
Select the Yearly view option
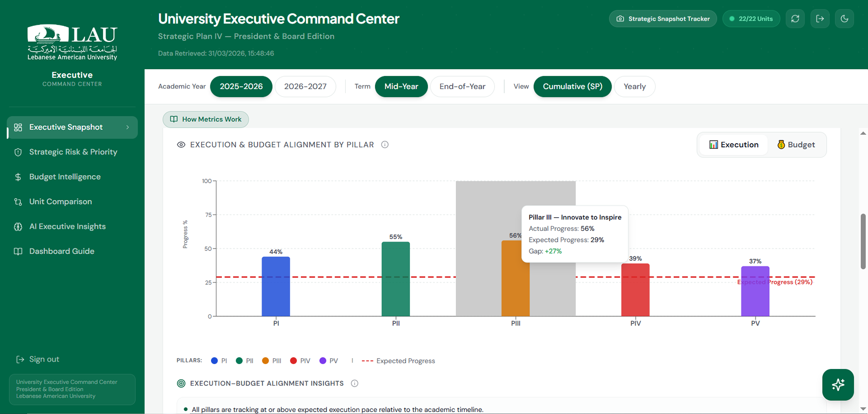tap(634, 86)
